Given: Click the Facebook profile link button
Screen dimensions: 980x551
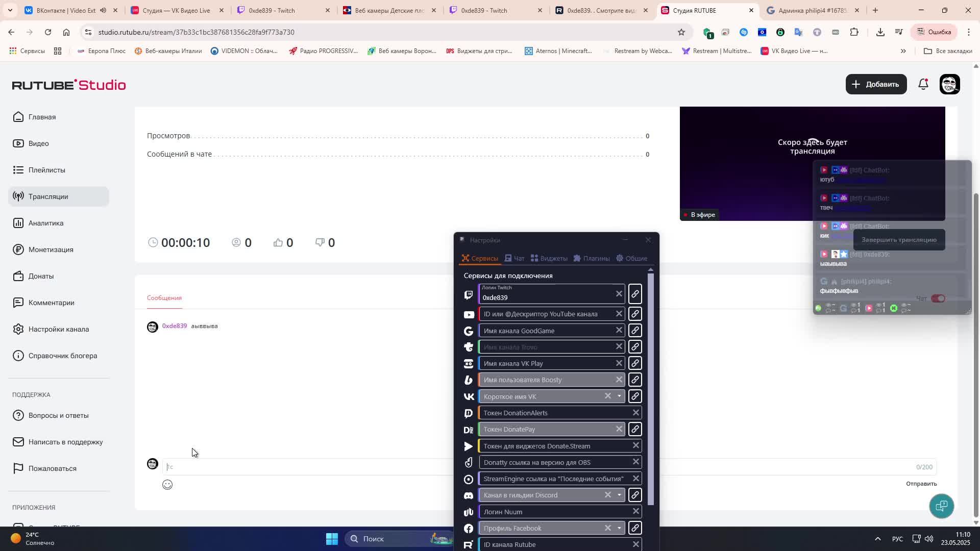Looking at the screenshot, I should coord(635,528).
